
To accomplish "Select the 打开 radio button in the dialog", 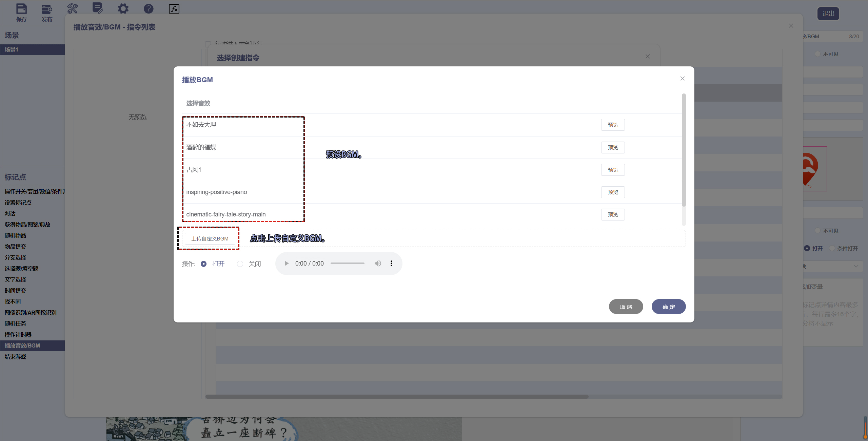I will point(203,264).
